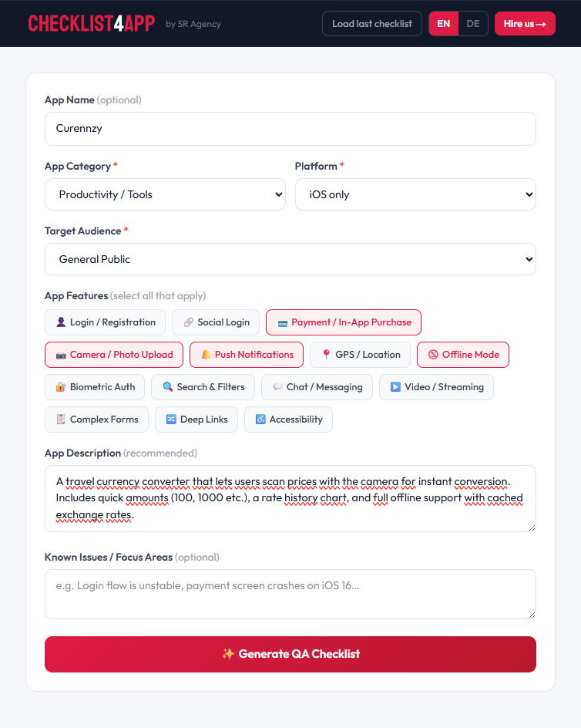The width and height of the screenshot is (581, 728).
Task: Enable the Login / Registration feature
Action: pos(105,322)
